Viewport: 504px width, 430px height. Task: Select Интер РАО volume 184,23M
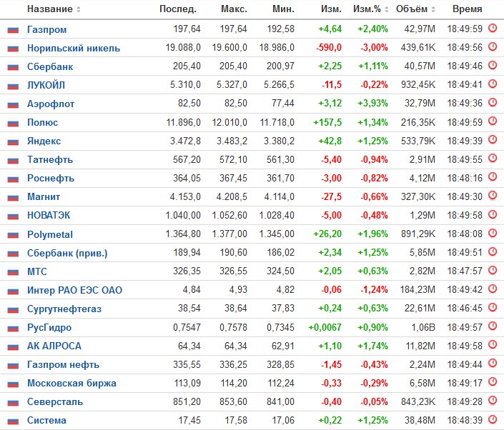tap(417, 290)
